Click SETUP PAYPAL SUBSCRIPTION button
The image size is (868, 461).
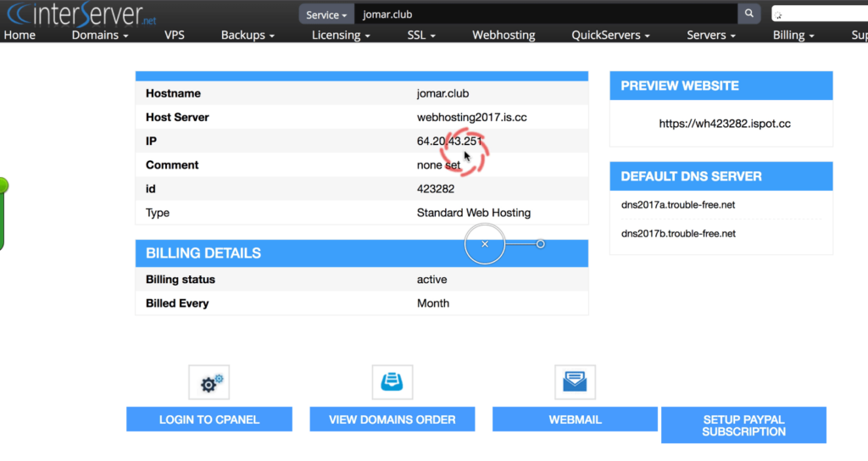coord(743,425)
